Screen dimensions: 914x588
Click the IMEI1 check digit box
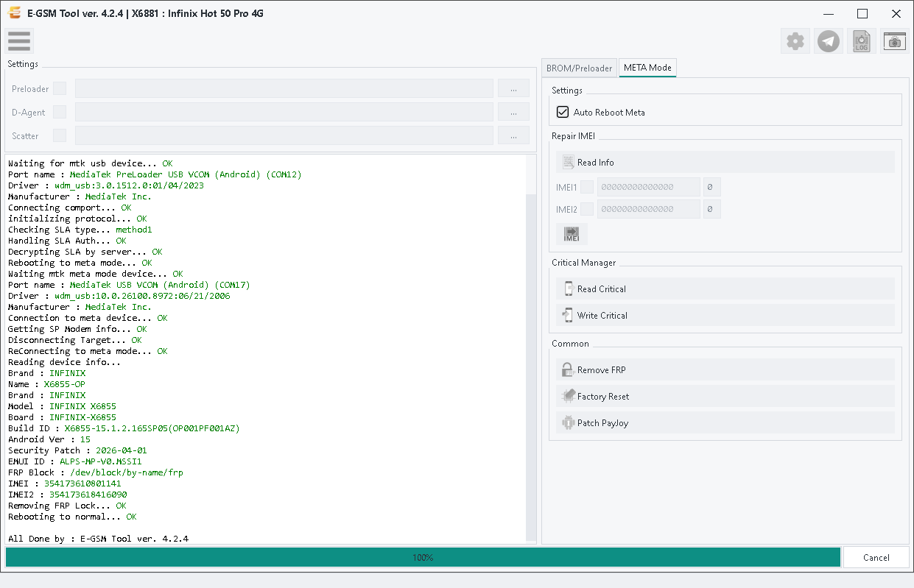711,187
